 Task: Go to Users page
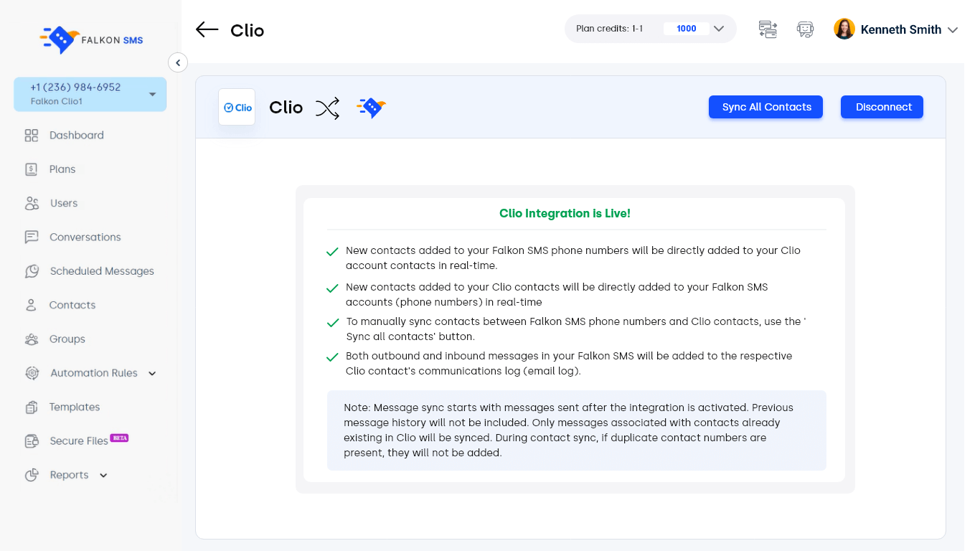[64, 204]
